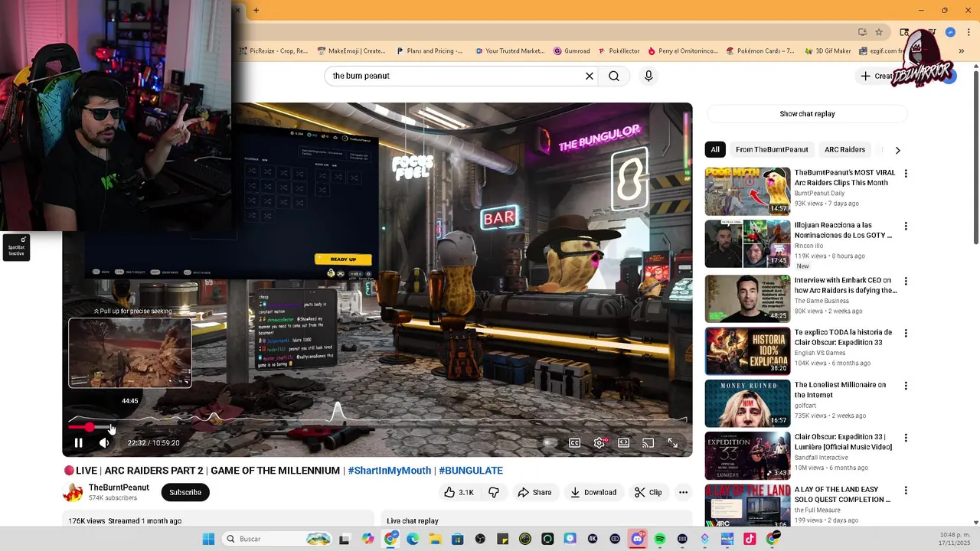The height and width of the screenshot is (551, 980).
Task: Click the magnifier search button
Action: click(614, 76)
